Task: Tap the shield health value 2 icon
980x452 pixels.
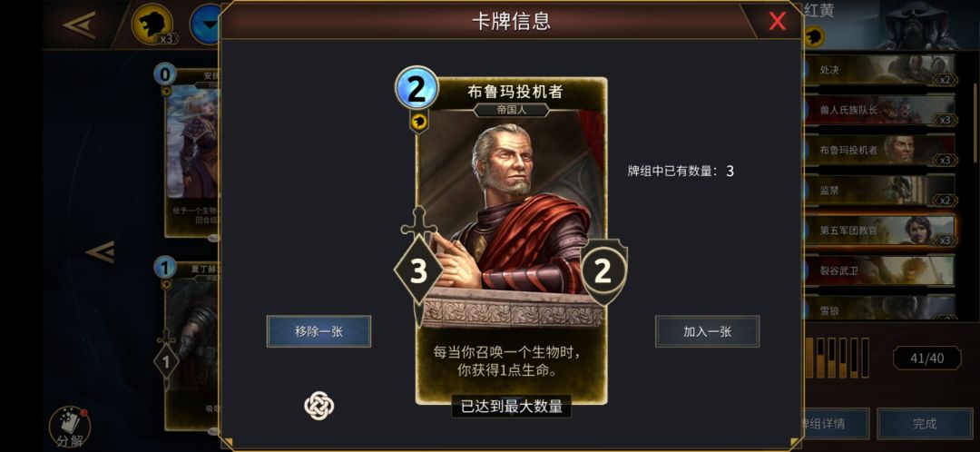Action: click(x=603, y=272)
